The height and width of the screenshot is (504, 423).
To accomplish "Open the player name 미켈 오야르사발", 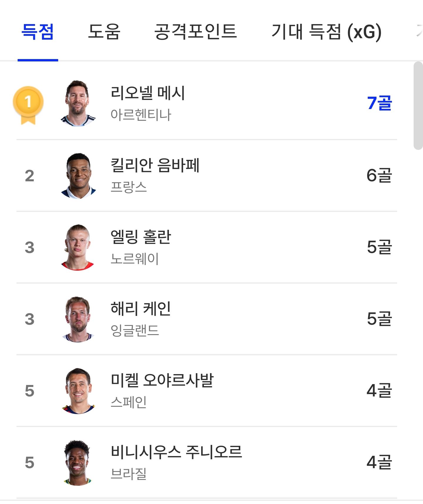I will point(162,380).
